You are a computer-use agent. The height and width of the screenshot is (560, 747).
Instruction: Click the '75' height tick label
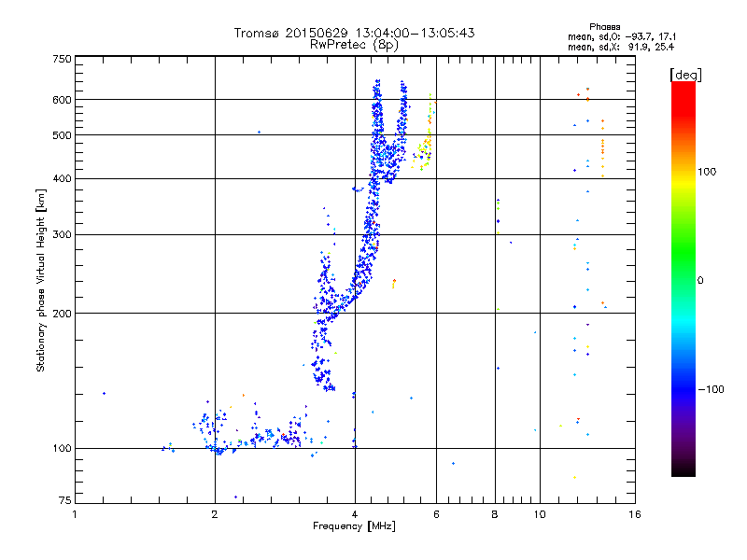(65, 500)
